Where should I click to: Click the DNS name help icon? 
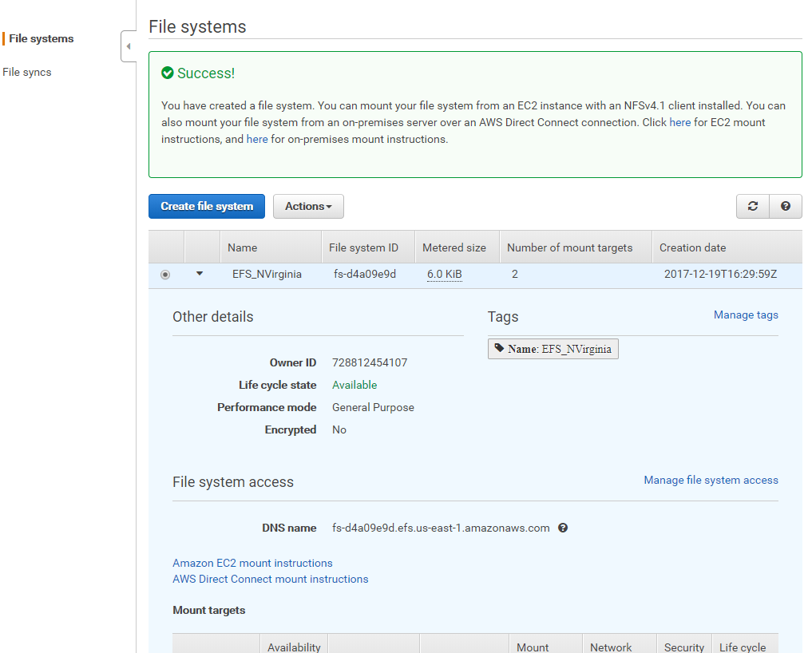click(x=563, y=528)
